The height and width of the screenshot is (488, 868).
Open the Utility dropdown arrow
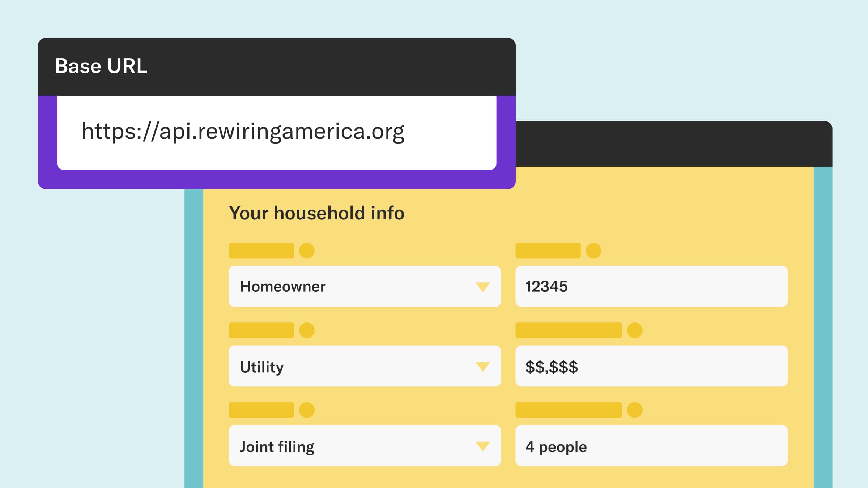coord(482,367)
